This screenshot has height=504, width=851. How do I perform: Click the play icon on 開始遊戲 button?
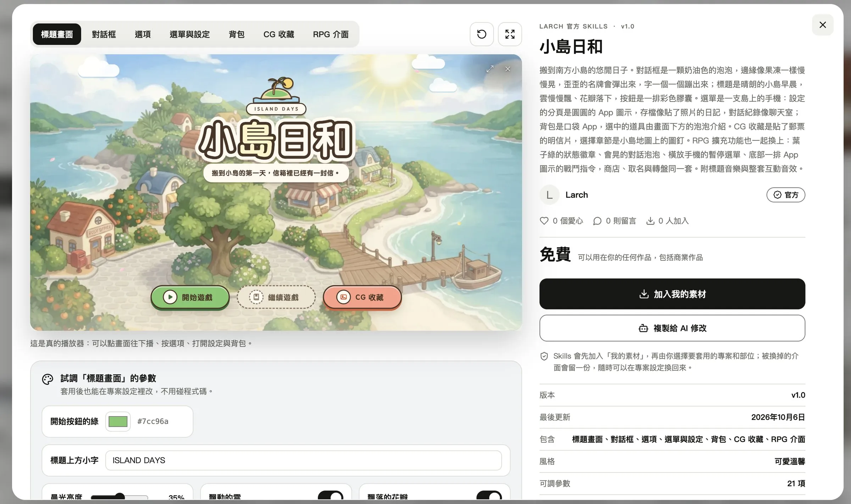[x=170, y=297]
